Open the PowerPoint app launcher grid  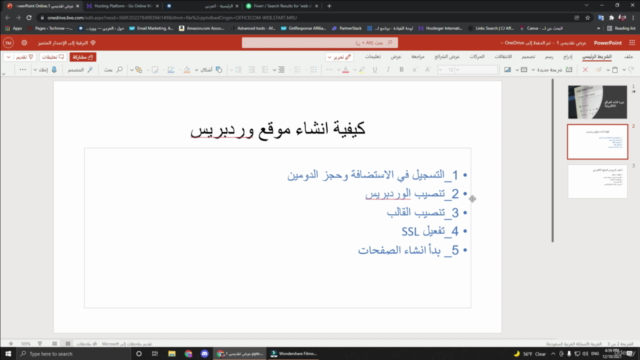(632, 43)
